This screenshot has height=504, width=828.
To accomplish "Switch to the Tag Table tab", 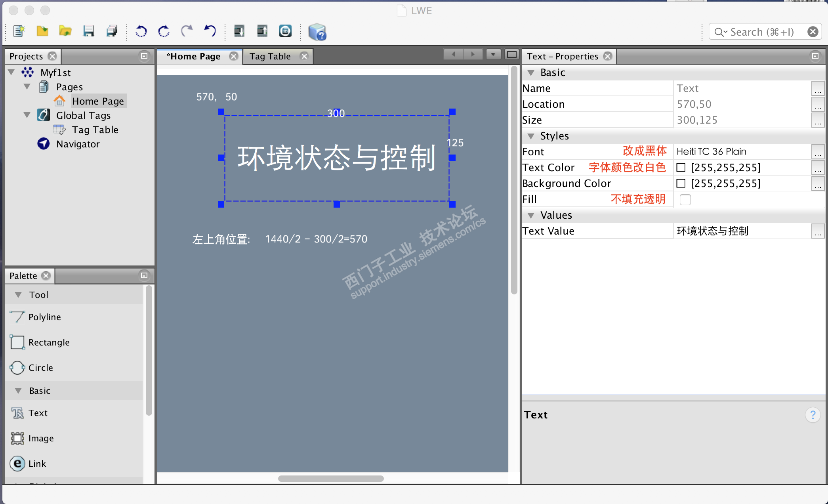I will [270, 56].
